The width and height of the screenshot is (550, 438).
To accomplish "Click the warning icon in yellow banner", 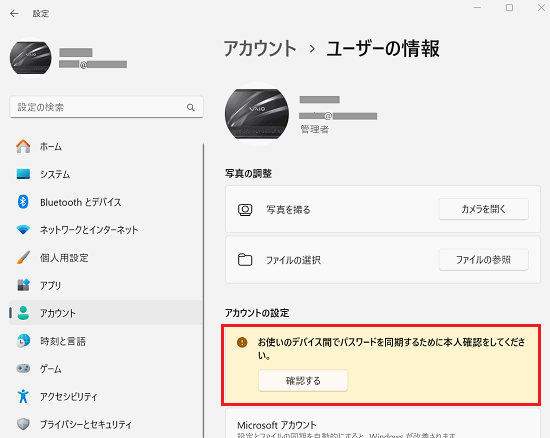I will point(242,342).
